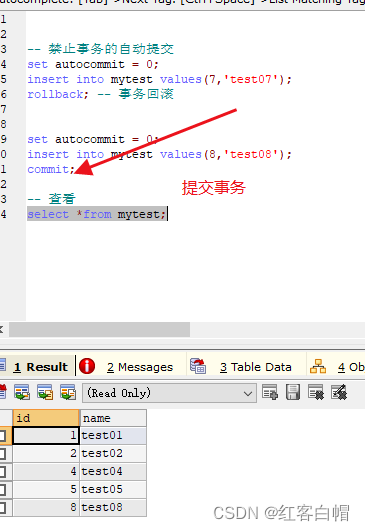Select the cell containing test08
The width and height of the screenshot is (365, 531).
coord(113,507)
